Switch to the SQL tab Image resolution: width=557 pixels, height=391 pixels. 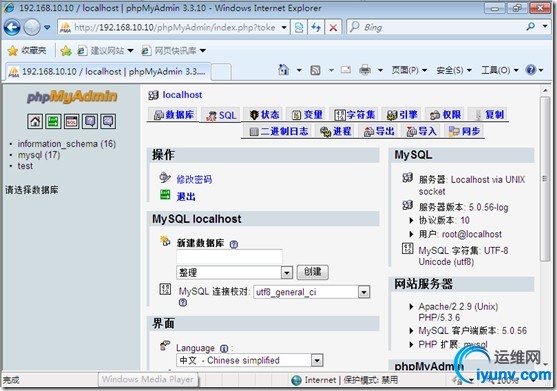tap(221, 115)
